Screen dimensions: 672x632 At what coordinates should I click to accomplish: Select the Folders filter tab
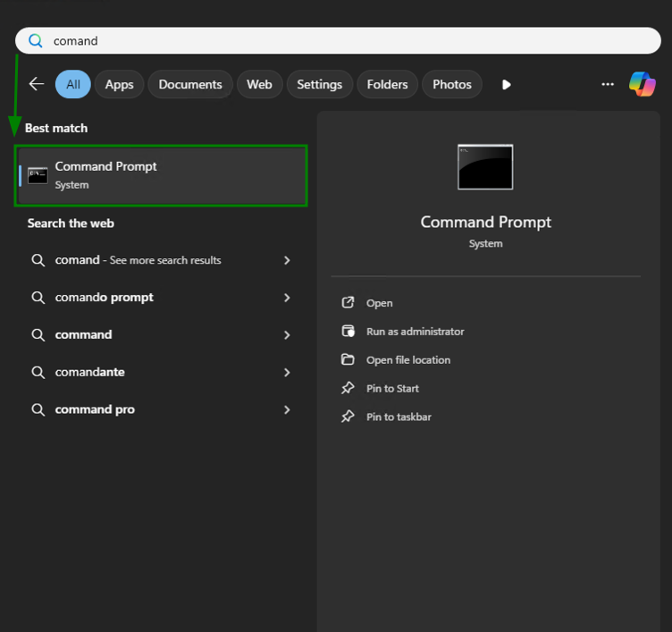click(387, 84)
